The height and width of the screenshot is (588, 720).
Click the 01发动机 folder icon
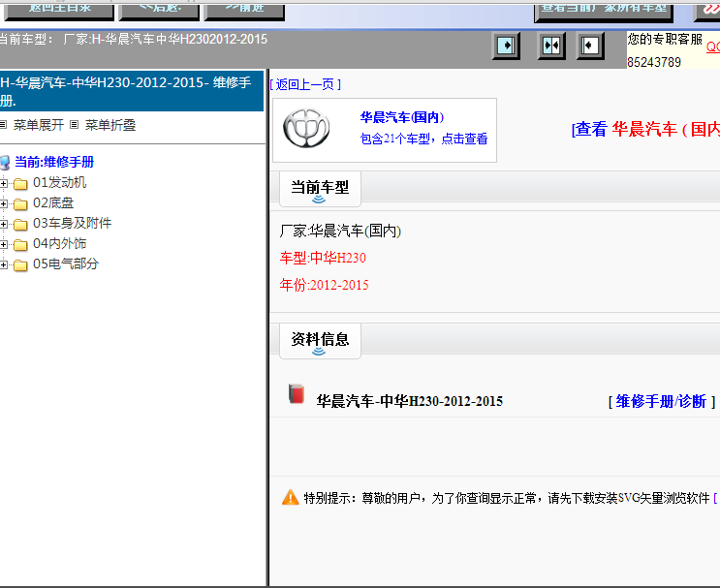tap(20, 184)
